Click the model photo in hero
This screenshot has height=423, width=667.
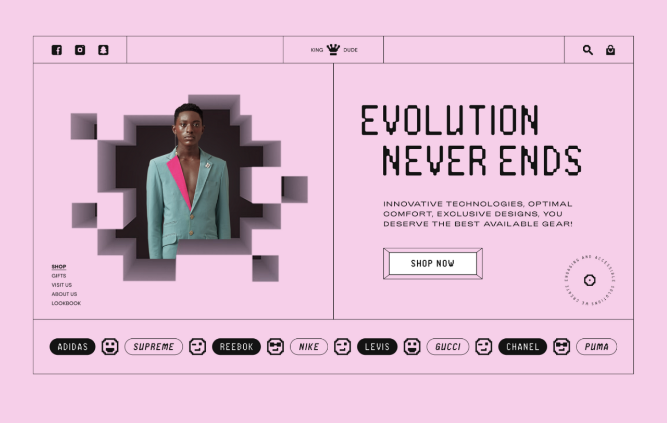coord(188,183)
